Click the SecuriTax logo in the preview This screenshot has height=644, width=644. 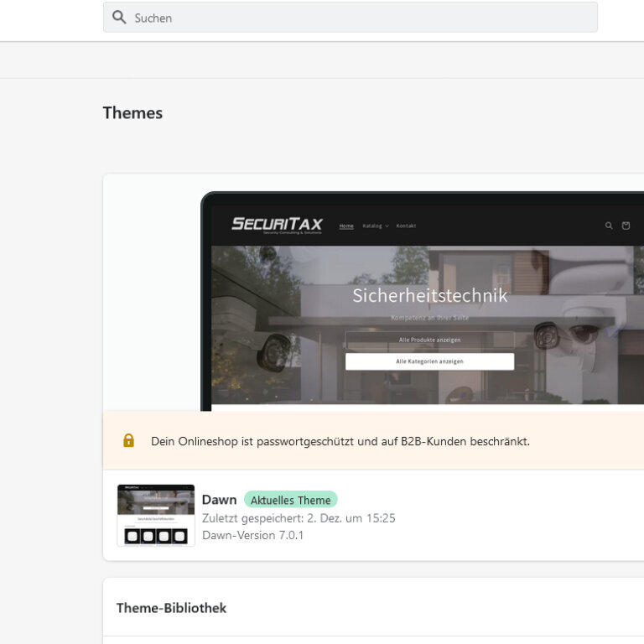(277, 225)
